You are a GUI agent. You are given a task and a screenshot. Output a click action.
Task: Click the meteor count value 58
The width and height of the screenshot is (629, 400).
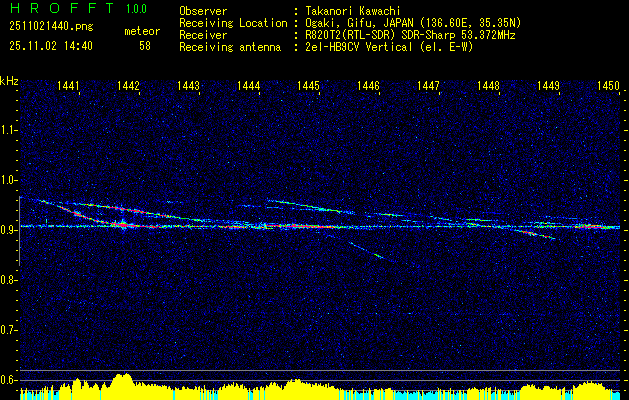tap(145, 46)
